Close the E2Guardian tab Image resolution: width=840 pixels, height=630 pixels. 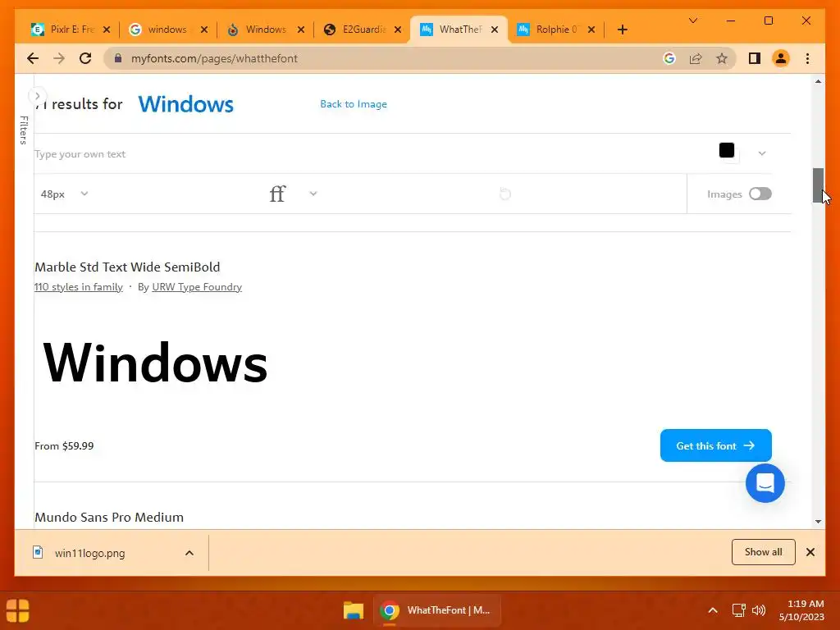pyautogui.click(x=398, y=30)
